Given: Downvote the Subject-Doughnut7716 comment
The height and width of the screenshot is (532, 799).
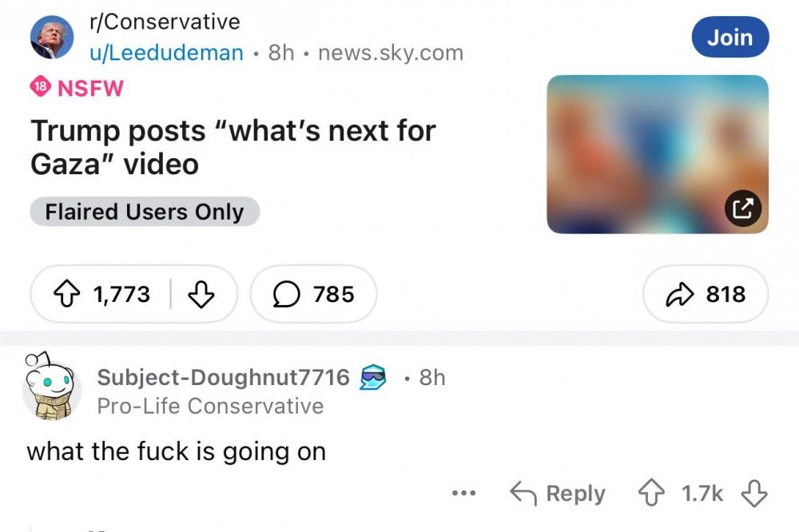Looking at the screenshot, I should tap(754, 494).
